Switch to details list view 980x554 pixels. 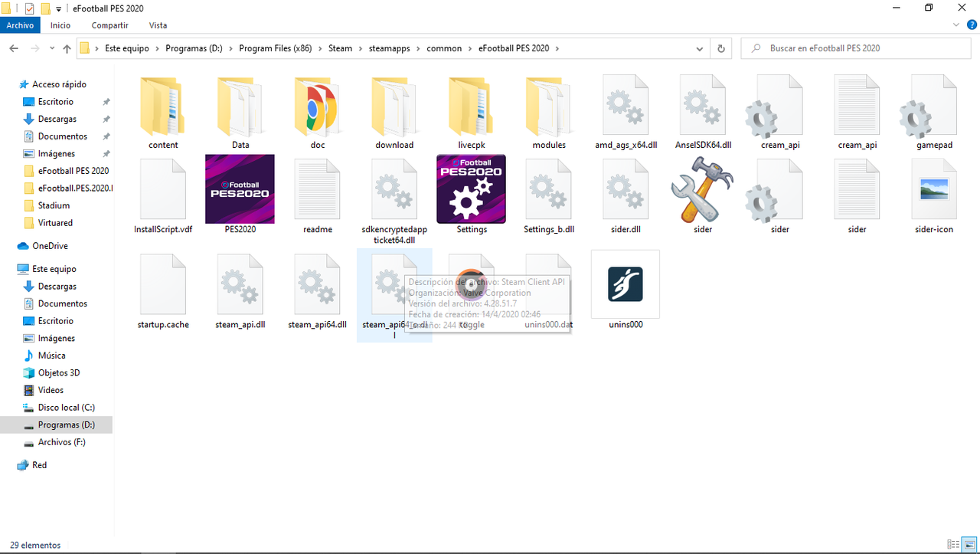[954, 544]
